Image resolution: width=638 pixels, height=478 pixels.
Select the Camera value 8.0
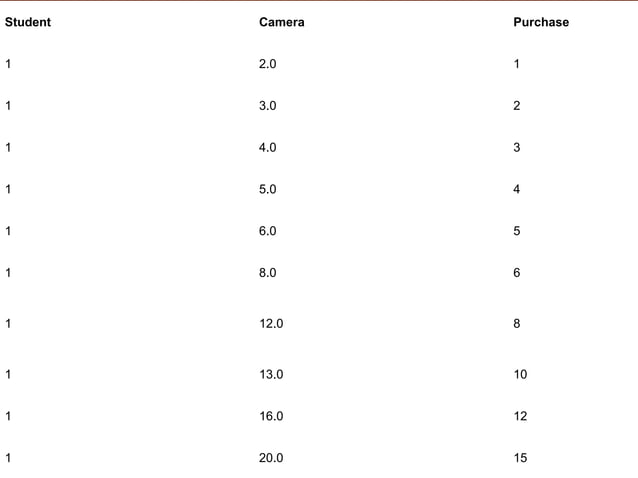click(x=267, y=273)
